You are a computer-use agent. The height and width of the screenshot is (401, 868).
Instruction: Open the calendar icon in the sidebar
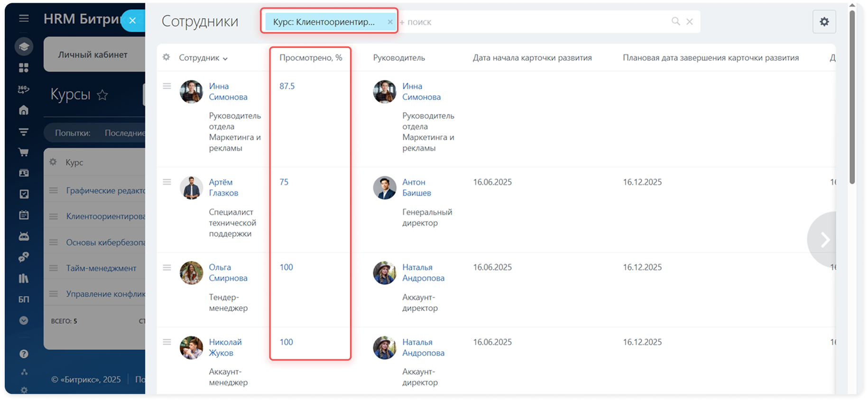24,215
